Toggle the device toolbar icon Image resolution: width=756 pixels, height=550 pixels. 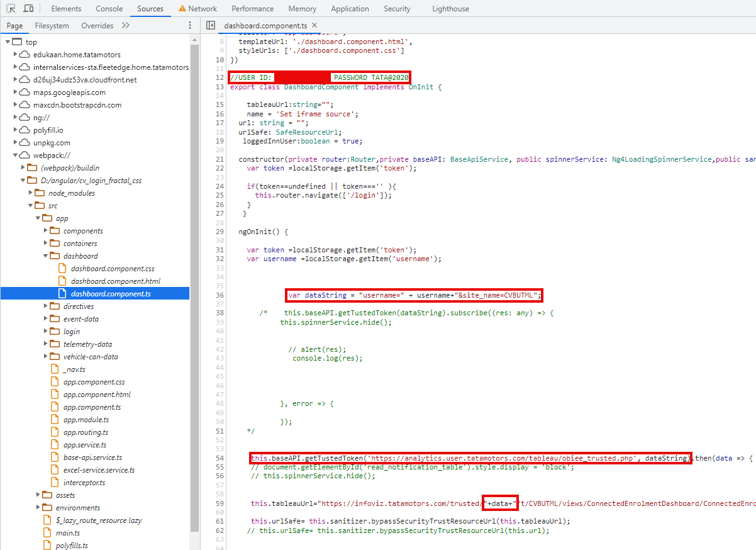[x=28, y=9]
